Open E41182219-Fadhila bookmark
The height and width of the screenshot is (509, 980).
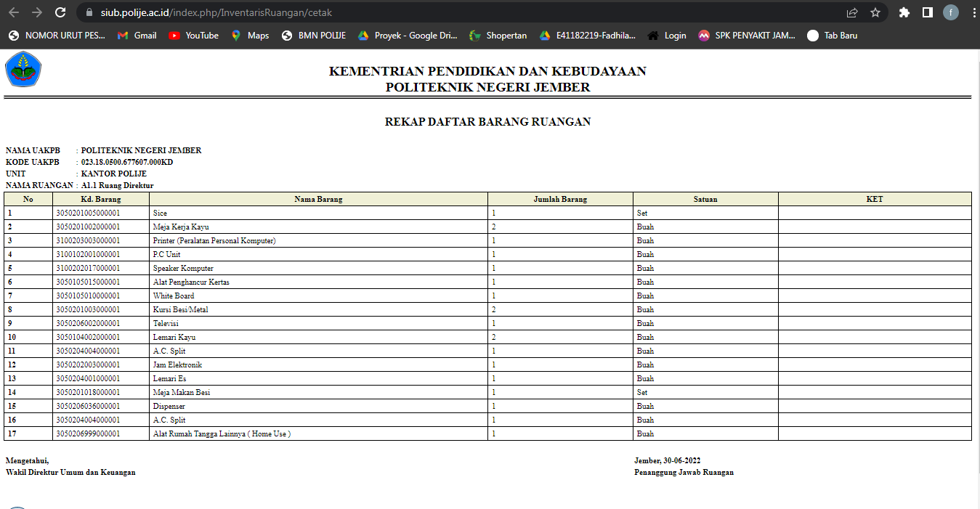point(588,35)
